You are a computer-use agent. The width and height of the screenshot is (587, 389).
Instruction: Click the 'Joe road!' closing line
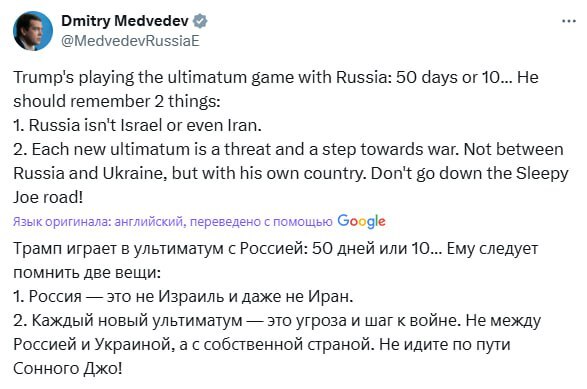coord(48,197)
